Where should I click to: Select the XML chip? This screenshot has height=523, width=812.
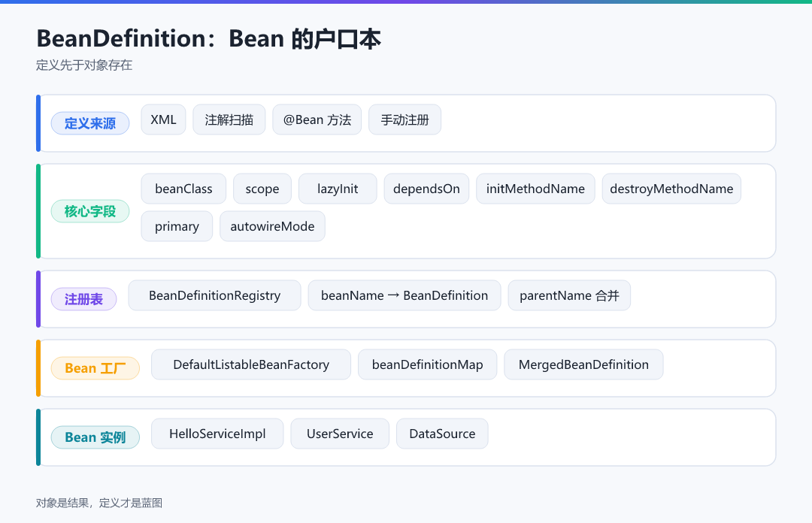pos(164,119)
